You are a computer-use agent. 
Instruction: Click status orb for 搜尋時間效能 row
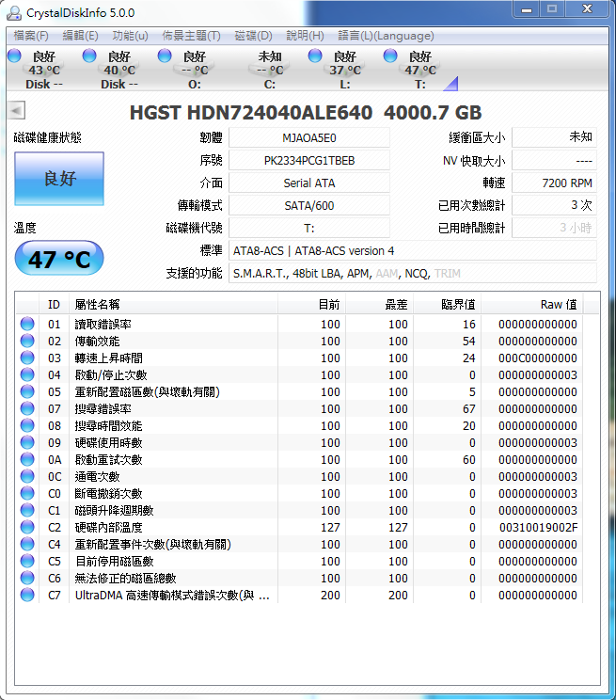click(x=27, y=425)
